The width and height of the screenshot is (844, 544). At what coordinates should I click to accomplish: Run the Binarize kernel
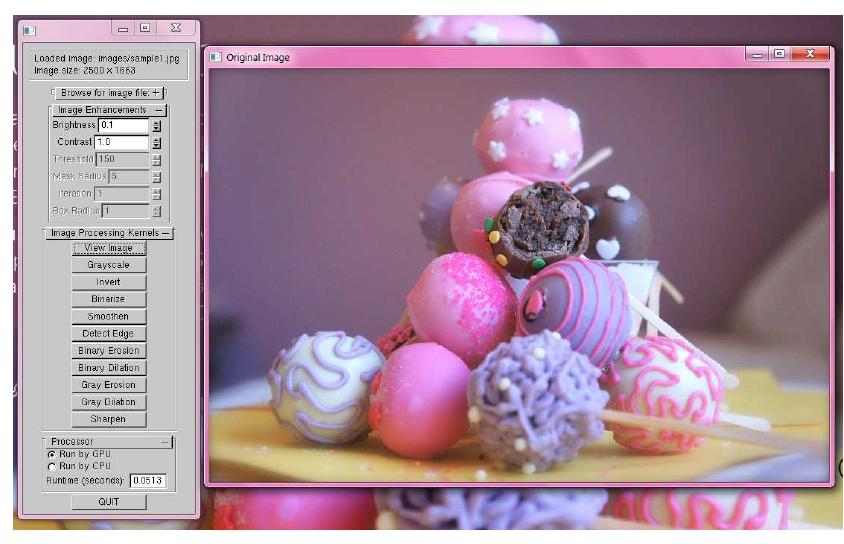click(109, 299)
